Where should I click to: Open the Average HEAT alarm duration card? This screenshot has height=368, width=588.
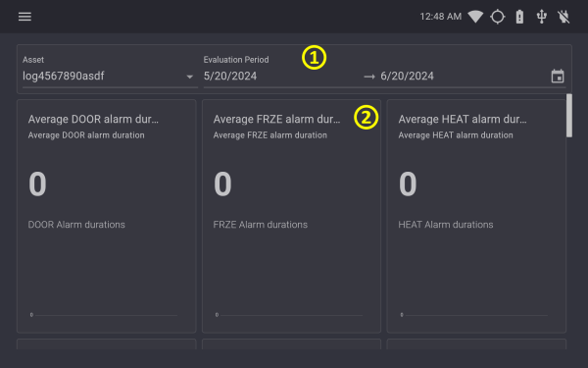point(476,216)
